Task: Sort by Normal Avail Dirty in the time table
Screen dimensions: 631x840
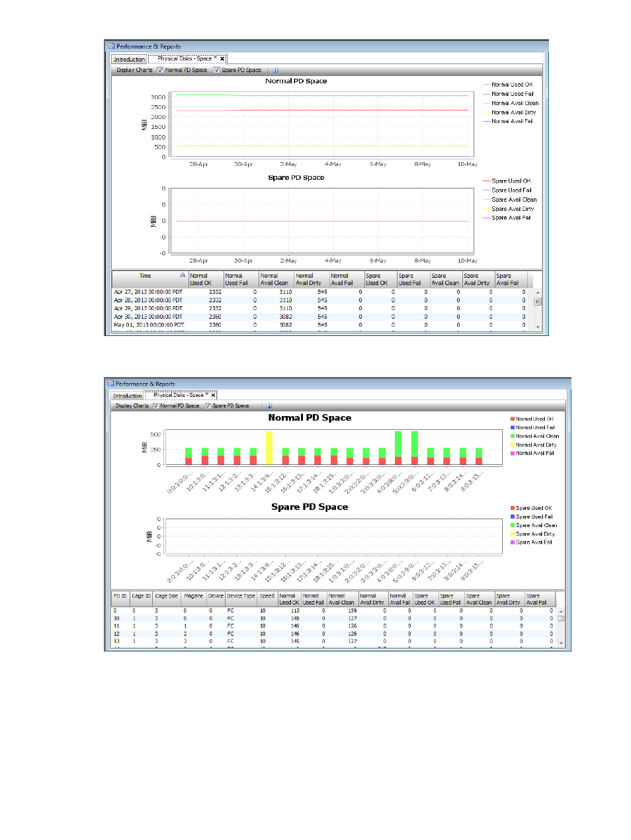Action: pos(312,279)
